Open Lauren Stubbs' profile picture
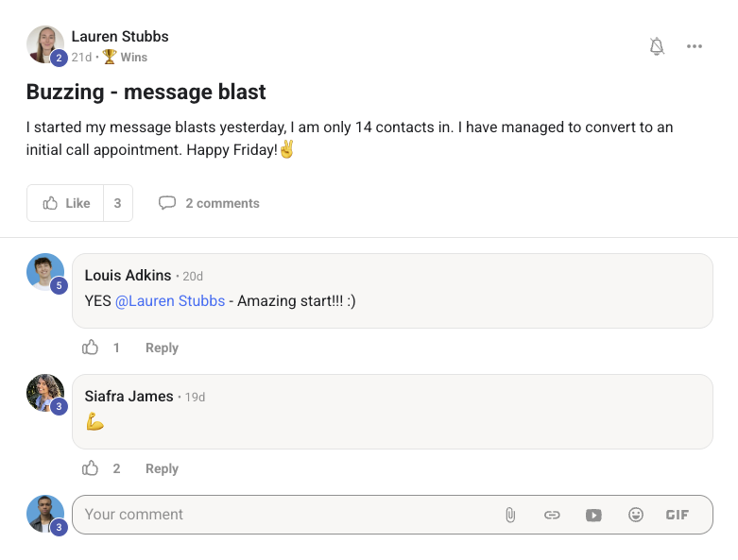Viewport: 738px width, 560px height. click(45, 44)
